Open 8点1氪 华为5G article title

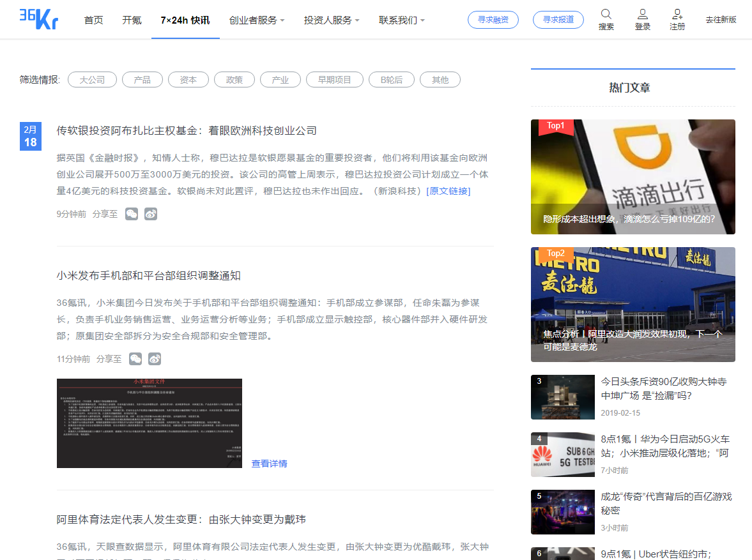665,446
